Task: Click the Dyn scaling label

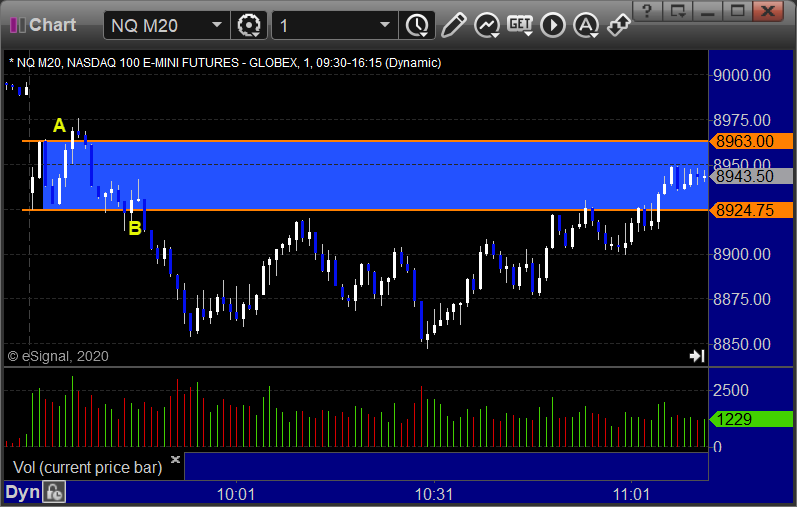Action: click(22, 492)
